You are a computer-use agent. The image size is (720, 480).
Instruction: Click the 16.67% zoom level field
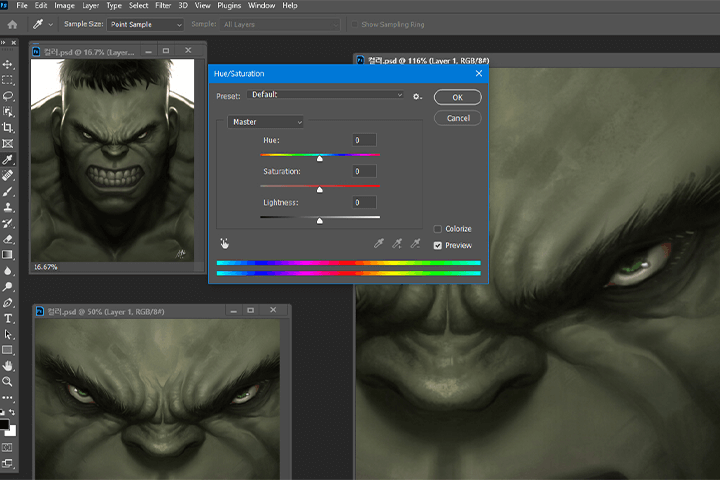point(46,267)
